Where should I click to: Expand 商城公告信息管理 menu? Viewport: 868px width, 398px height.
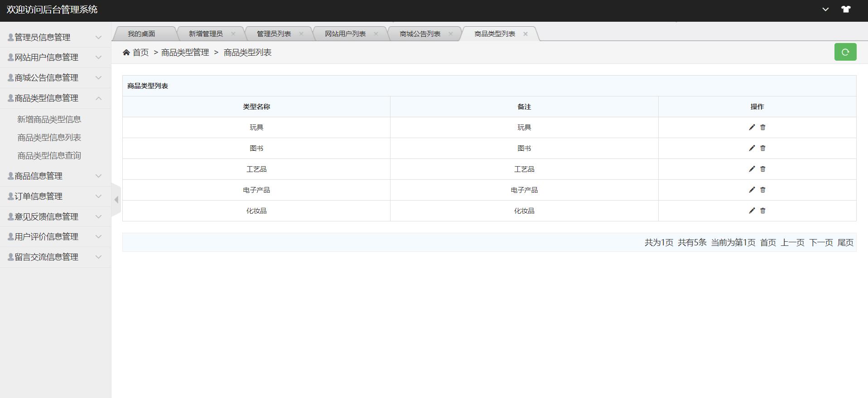tap(55, 78)
